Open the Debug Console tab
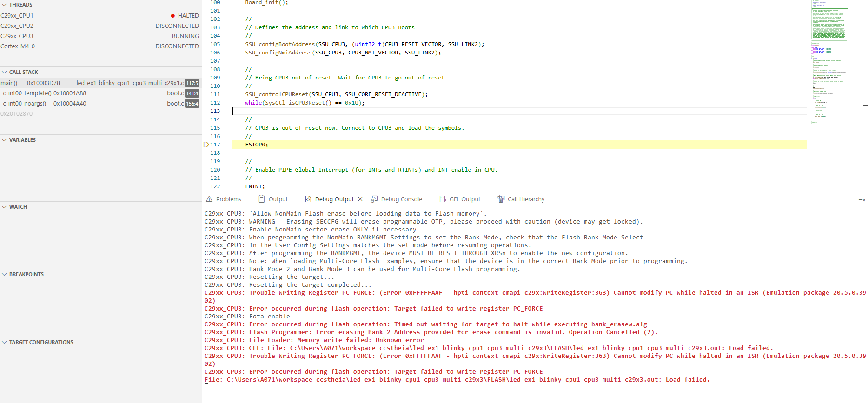The image size is (868, 403). tap(397, 199)
